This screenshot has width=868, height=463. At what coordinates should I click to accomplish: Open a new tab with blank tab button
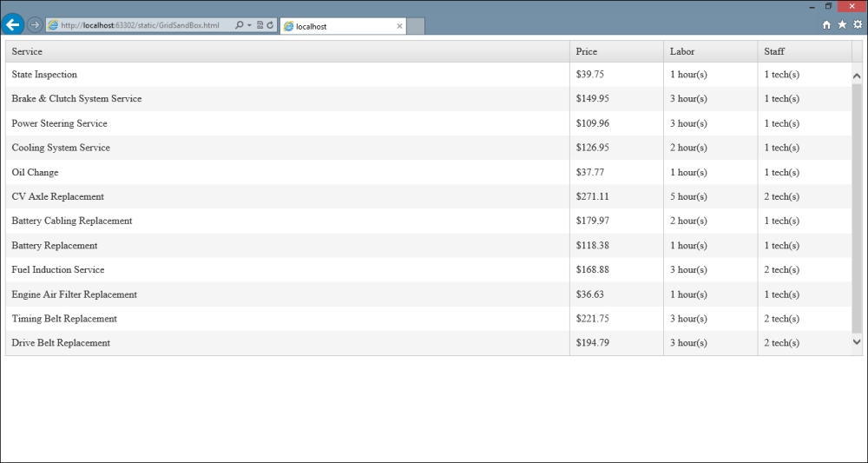tap(416, 26)
